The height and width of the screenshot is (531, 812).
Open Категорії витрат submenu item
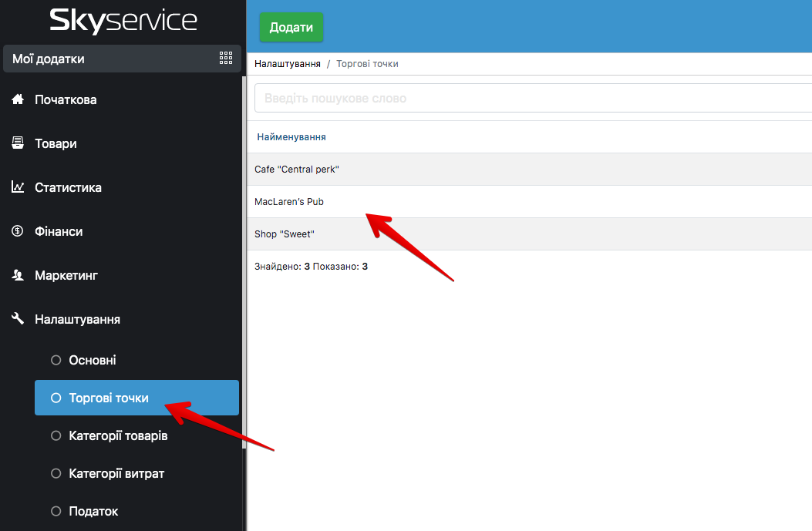(x=116, y=473)
